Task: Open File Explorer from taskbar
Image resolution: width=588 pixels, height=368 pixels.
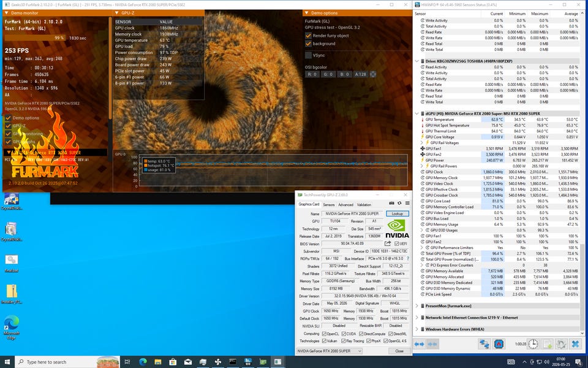Action: (x=158, y=362)
